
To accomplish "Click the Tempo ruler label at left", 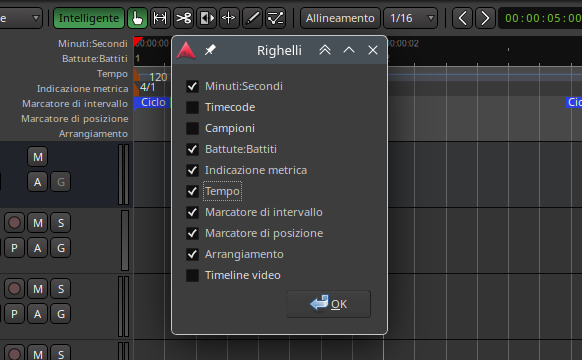I will point(112,73).
